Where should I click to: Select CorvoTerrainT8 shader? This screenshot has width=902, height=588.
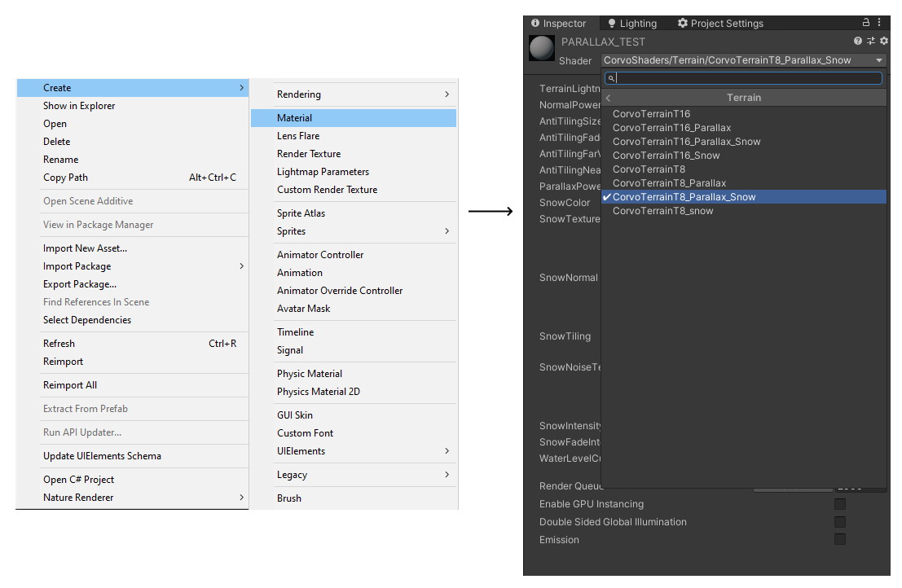743,169
